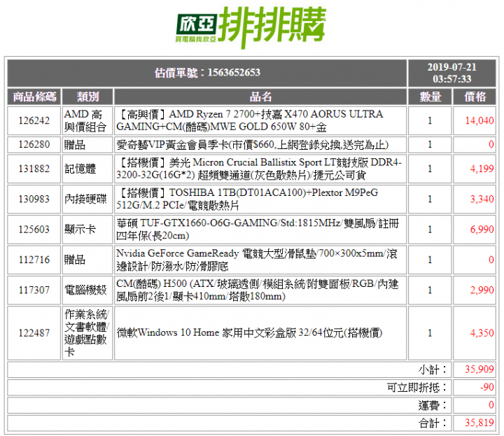The height and width of the screenshot is (436, 504).
Task: Click category 內接硬碟
Action: coord(85,199)
